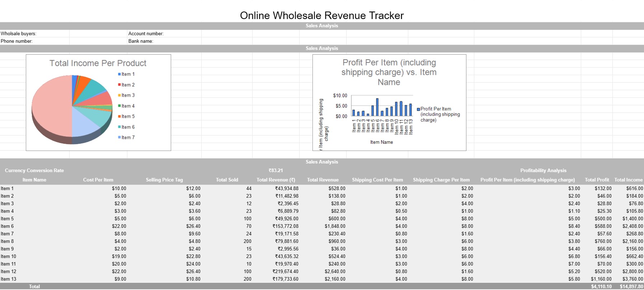The height and width of the screenshot is (290, 644).
Task: Click the $14,897.80 total income cell
Action: tap(631, 286)
